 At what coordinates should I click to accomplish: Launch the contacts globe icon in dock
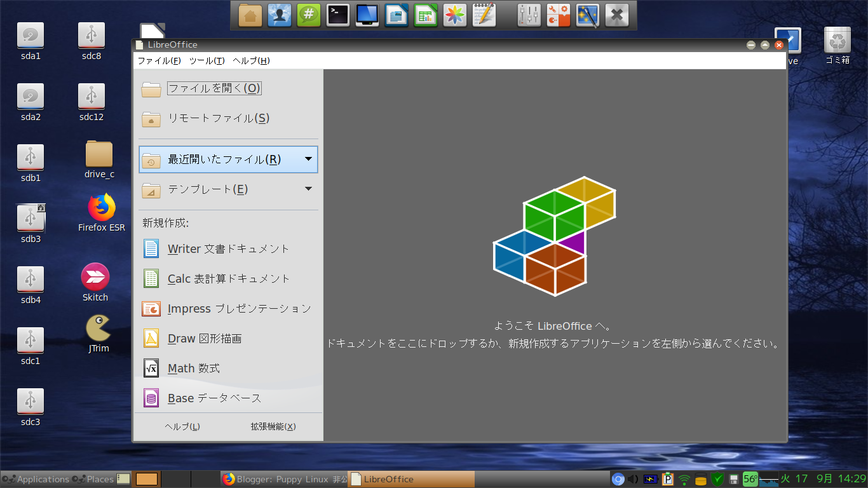click(280, 15)
